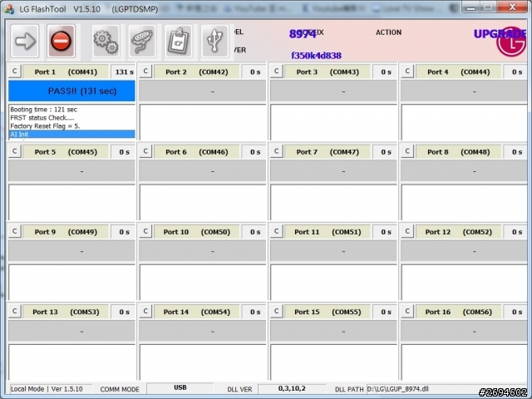Minimize the LG FlashTool window
This screenshot has width=532, height=399.
(x=470, y=7)
